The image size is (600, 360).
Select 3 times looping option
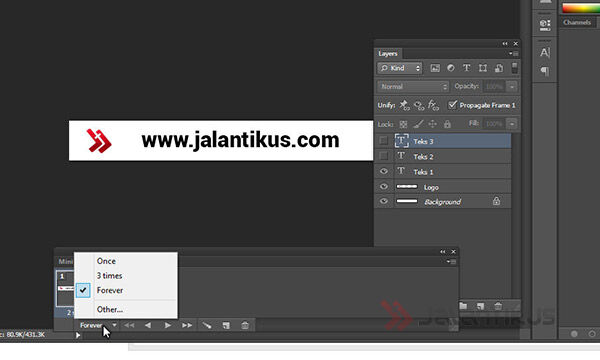click(109, 275)
